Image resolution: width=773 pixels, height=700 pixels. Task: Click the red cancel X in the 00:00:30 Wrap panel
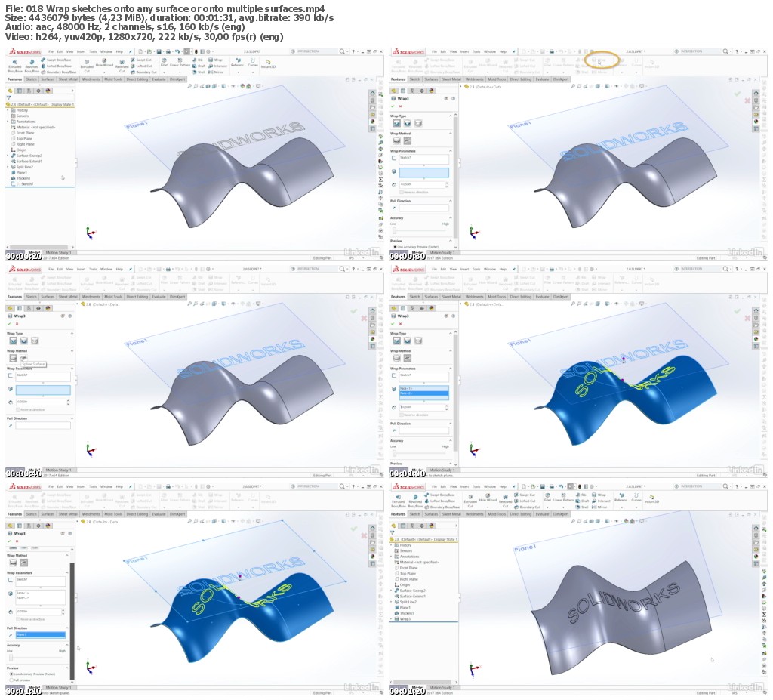(x=400, y=106)
